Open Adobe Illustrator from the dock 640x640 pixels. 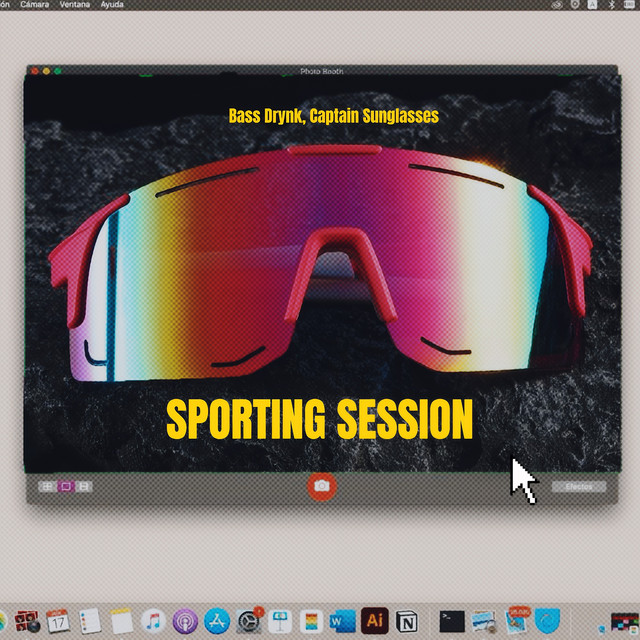click(x=374, y=620)
